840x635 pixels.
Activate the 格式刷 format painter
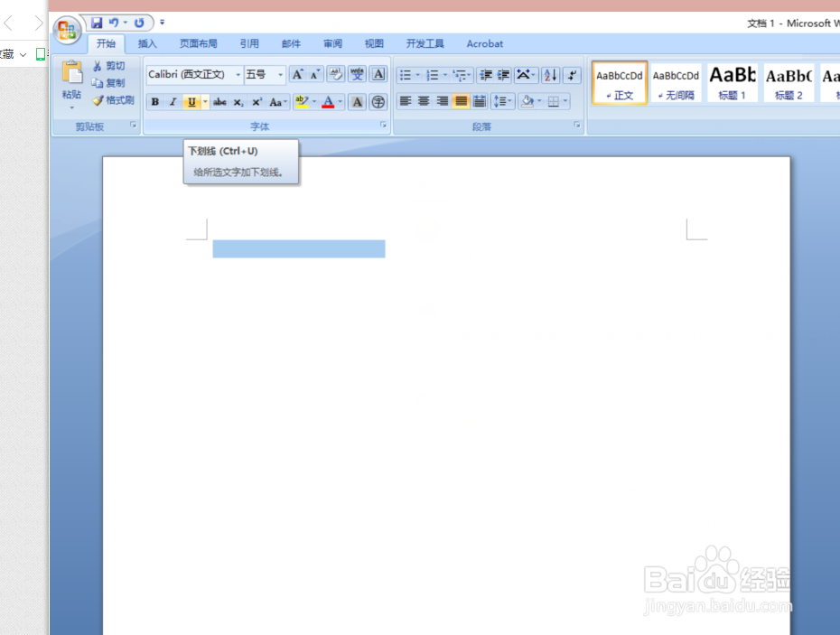click(x=113, y=100)
